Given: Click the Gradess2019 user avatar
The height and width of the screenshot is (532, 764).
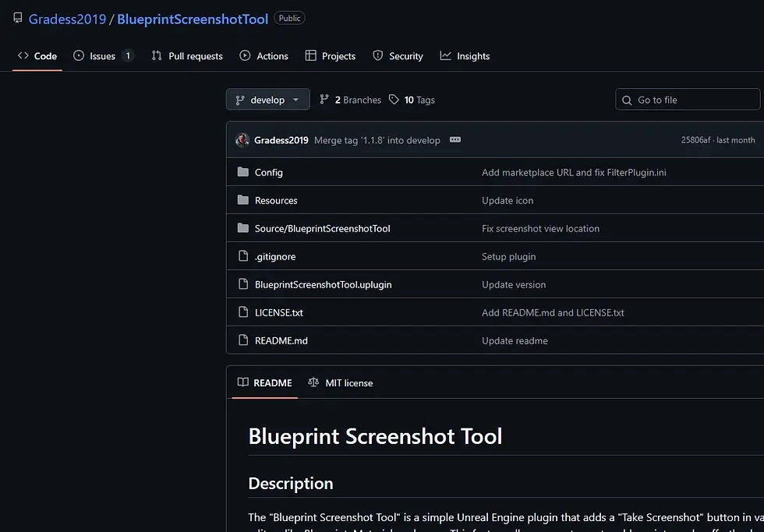Looking at the screenshot, I should pos(242,140).
